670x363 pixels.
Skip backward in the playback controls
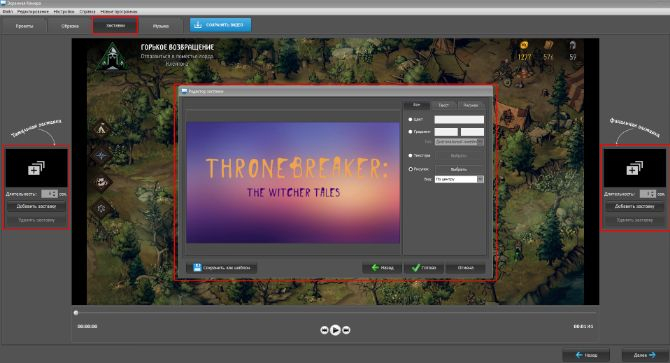pos(324,330)
